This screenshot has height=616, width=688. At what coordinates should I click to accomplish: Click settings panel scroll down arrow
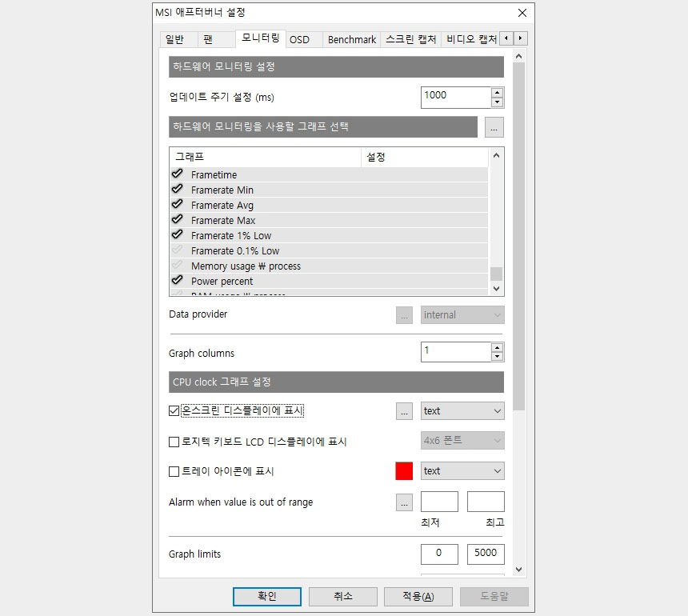[x=519, y=569]
